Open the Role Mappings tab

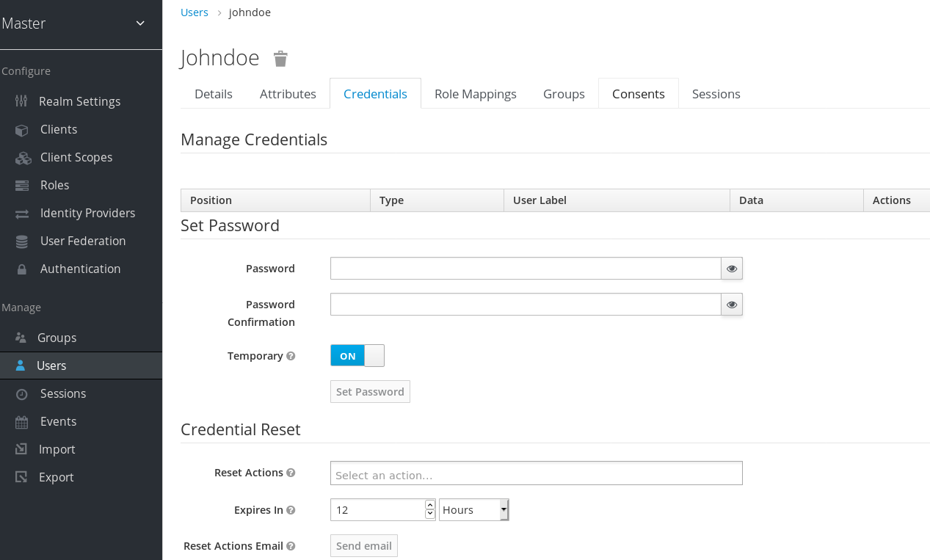click(x=476, y=94)
